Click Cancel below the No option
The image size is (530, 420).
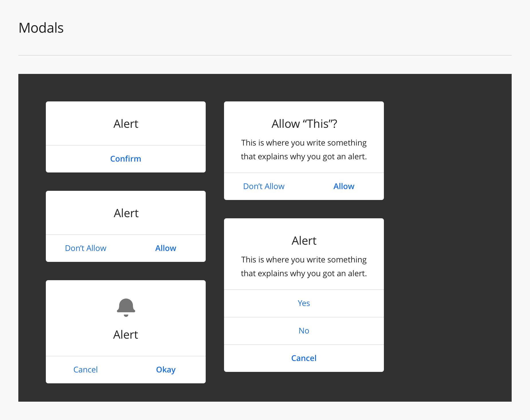tap(304, 358)
